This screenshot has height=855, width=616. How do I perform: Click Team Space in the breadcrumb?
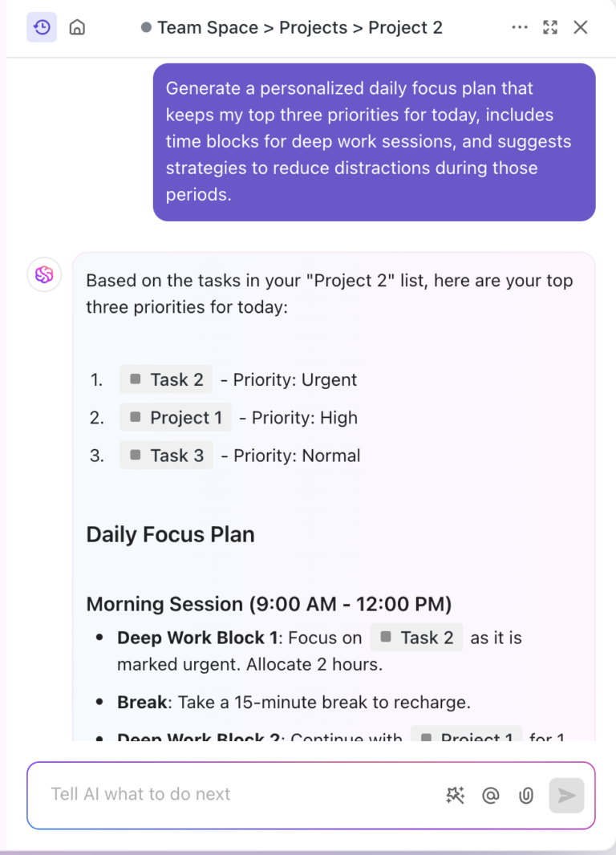click(207, 27)
